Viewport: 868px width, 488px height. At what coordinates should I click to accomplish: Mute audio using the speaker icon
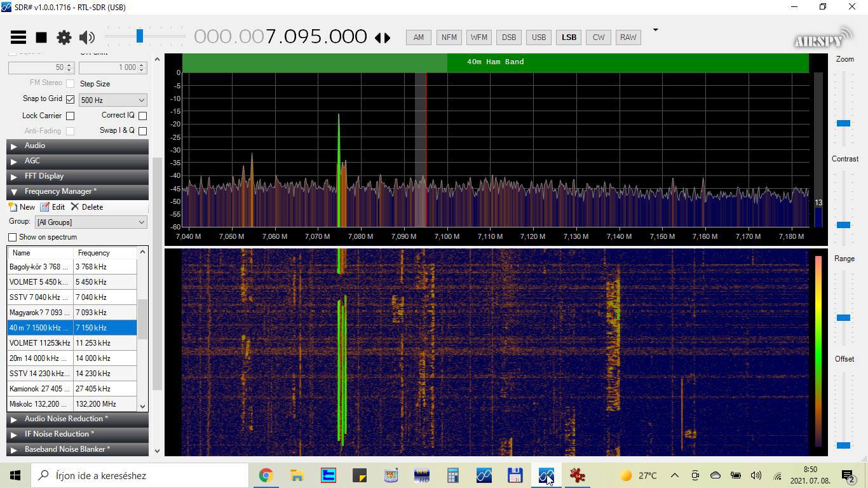[87, 37]
